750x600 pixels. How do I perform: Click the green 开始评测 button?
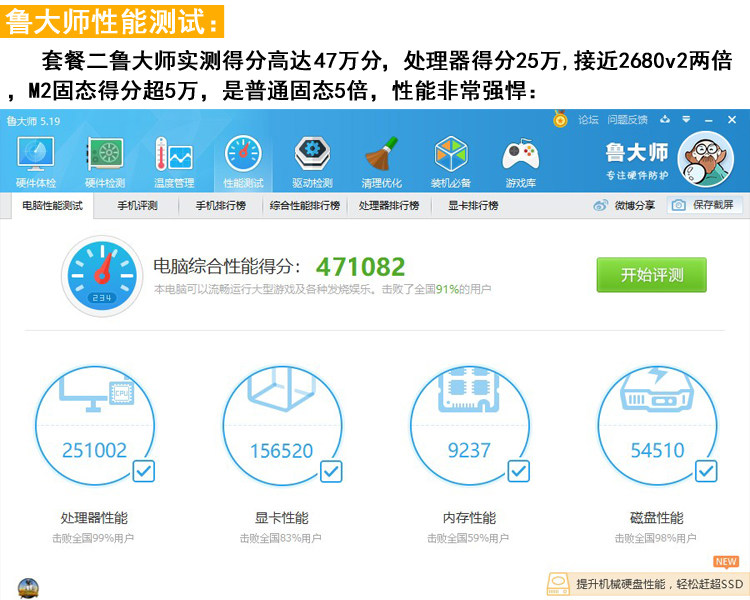651,275
